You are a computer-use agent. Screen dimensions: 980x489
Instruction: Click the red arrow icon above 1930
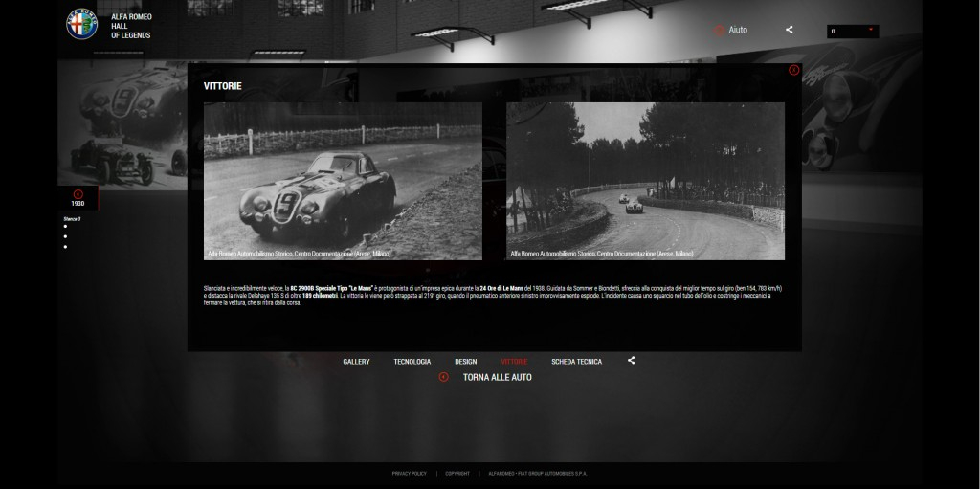(78, 194)
